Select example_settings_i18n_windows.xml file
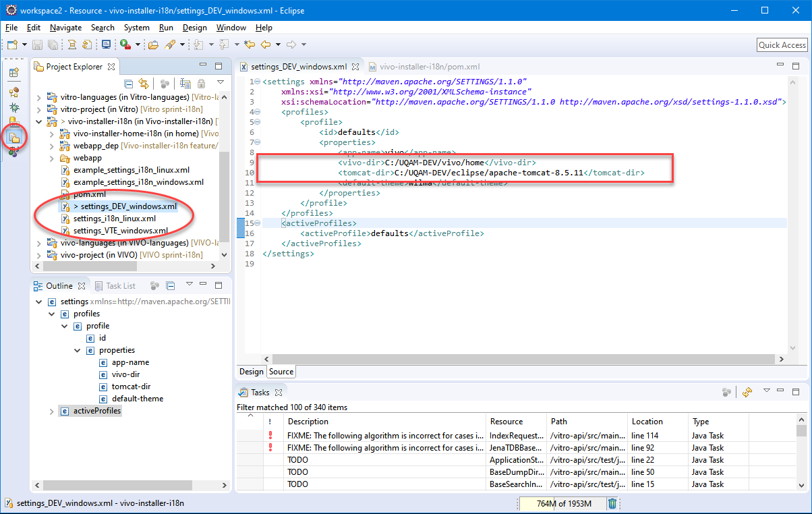Image resolution: width=812 pixels, height=514 pixels. (138, 182)
